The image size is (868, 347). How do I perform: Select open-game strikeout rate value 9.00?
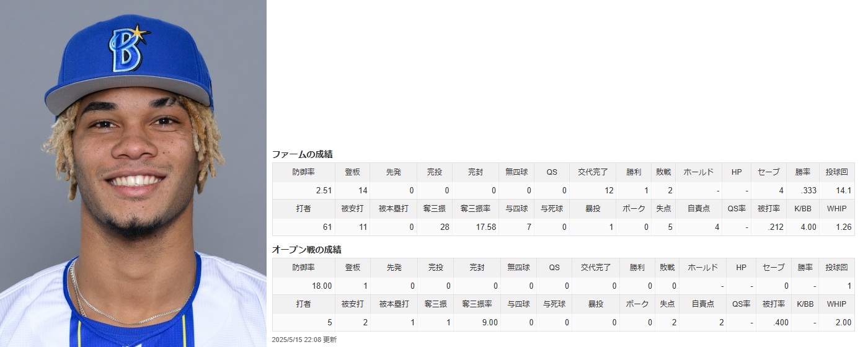click(489, 323)
